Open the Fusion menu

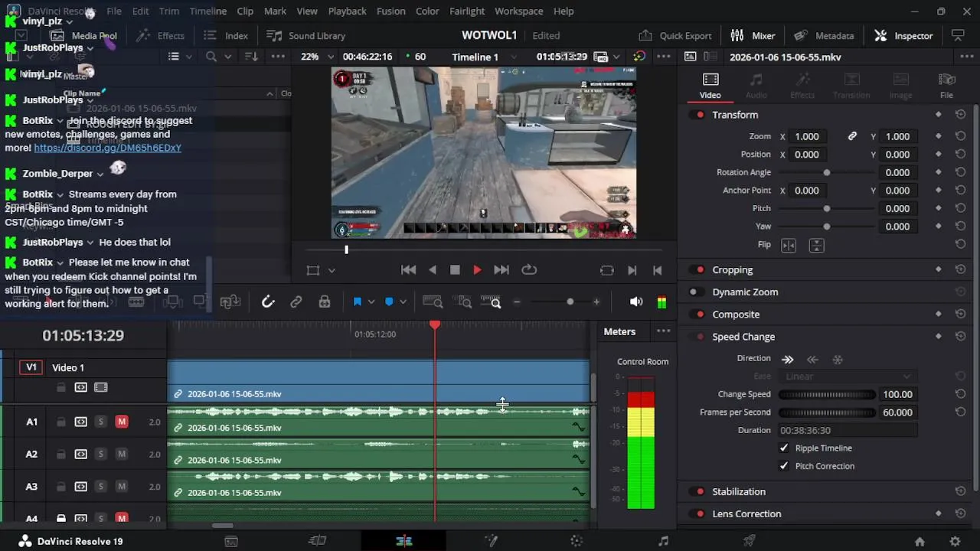pyautogui.click(x=390, y=11)
